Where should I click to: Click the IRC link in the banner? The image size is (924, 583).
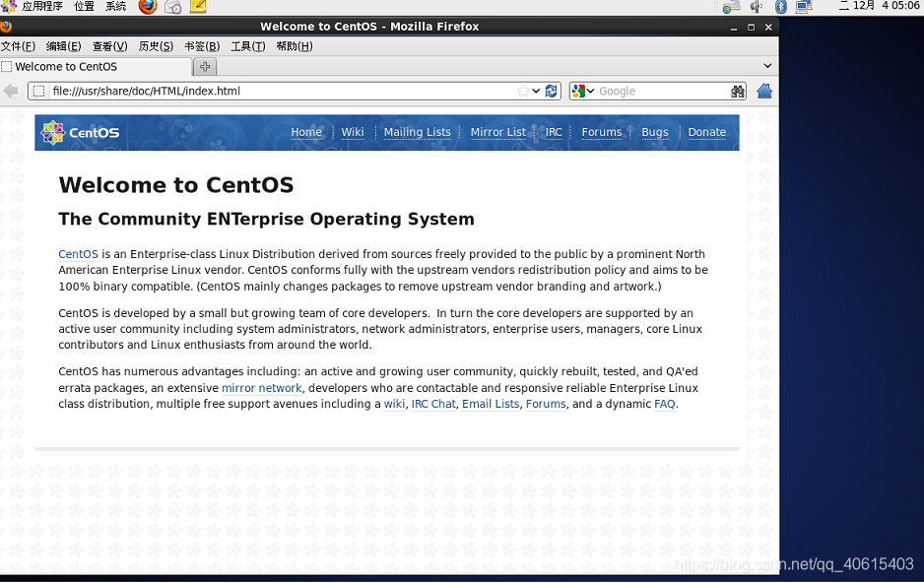[554, 133]
